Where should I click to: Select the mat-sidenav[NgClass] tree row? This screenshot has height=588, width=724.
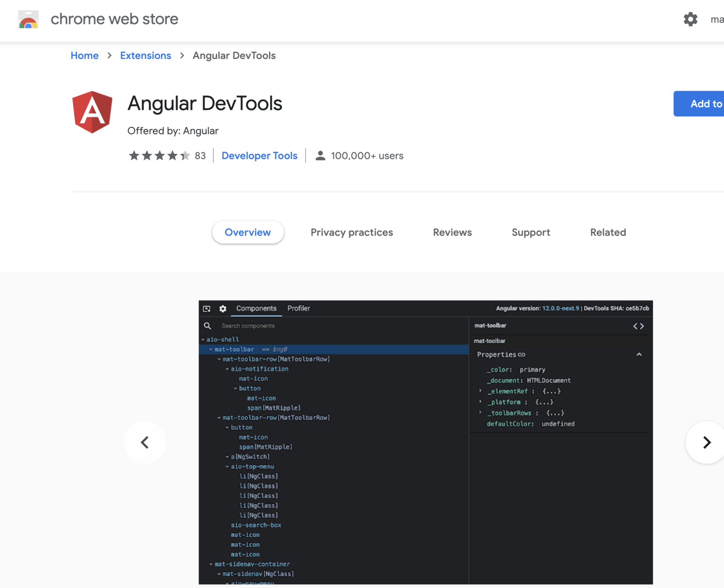258,574
